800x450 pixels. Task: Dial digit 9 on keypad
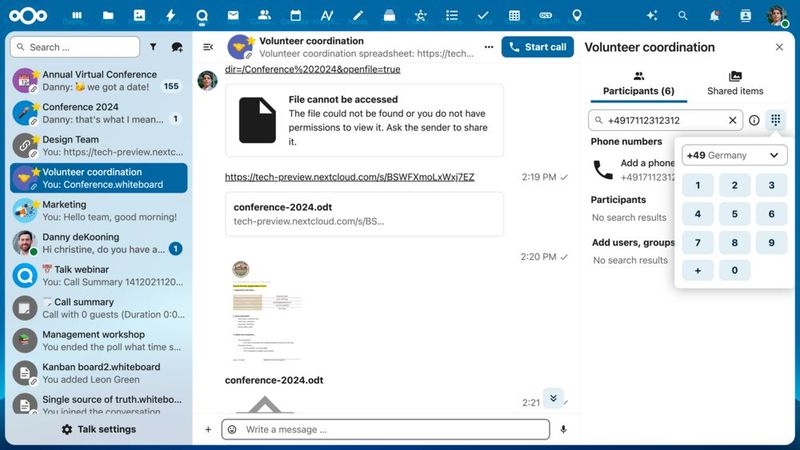[771, 242]
